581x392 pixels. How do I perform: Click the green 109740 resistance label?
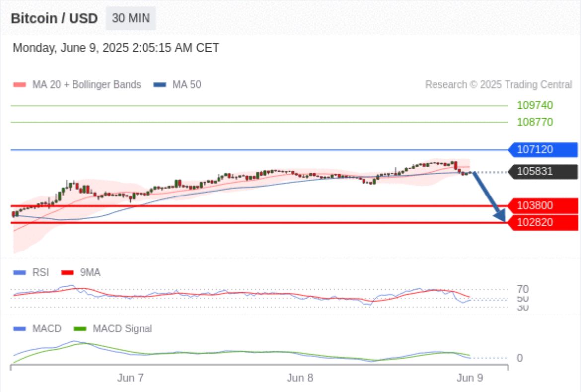tap(535, 105)
